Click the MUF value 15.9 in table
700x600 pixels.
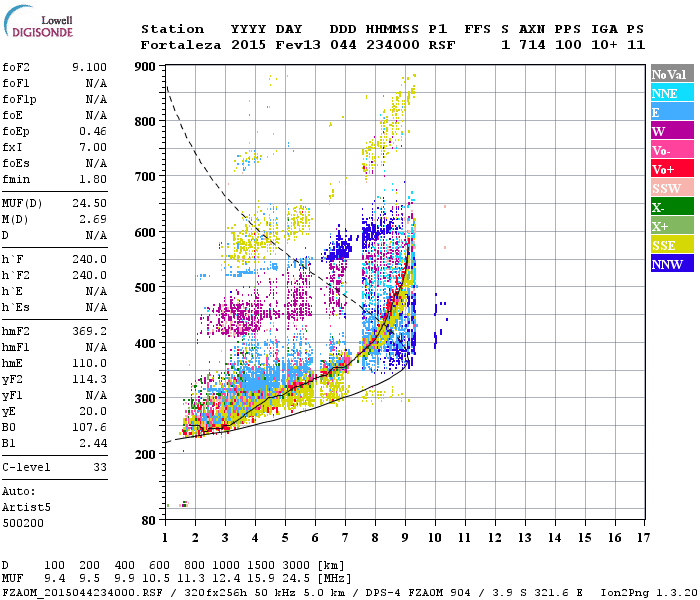(262, 579)
